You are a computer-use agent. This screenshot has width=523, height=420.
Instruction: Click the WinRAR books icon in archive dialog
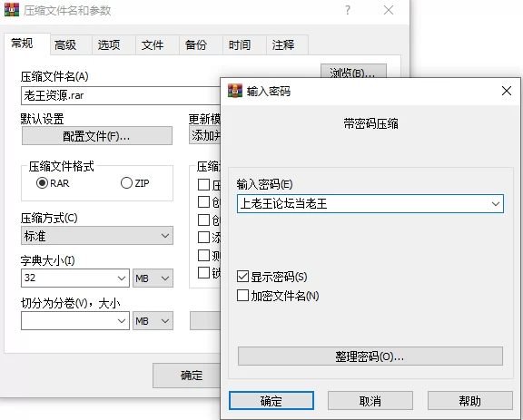coord(12,10)
